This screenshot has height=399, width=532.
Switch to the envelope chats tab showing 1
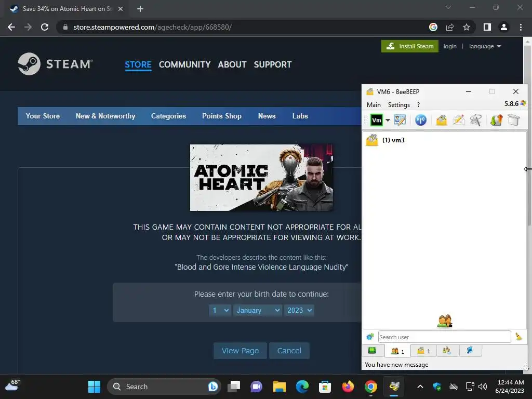point(423,351)
